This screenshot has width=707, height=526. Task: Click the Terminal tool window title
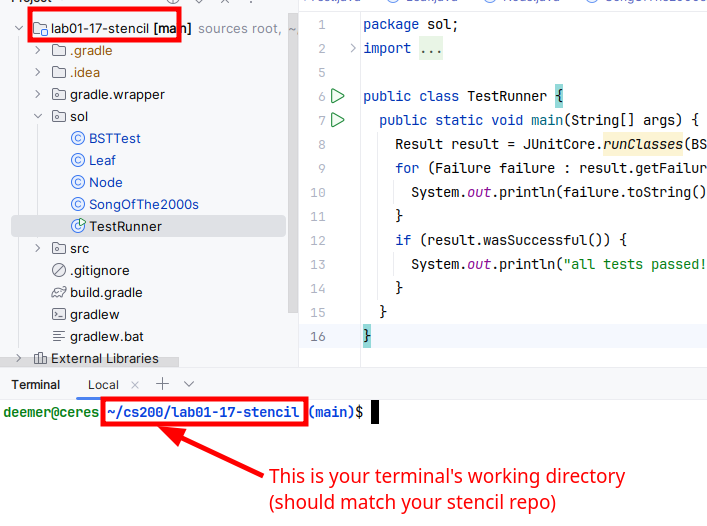click(x=36, y=385)
